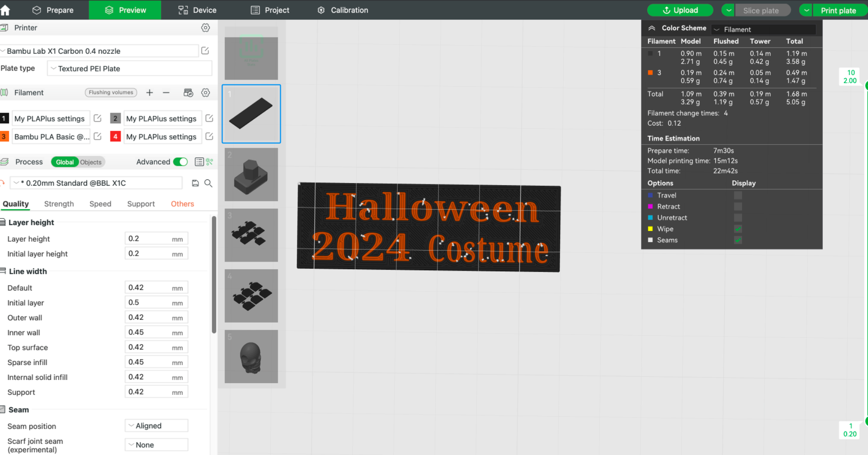Click the Upload button

pyautogui.click(x=680, y=10)
